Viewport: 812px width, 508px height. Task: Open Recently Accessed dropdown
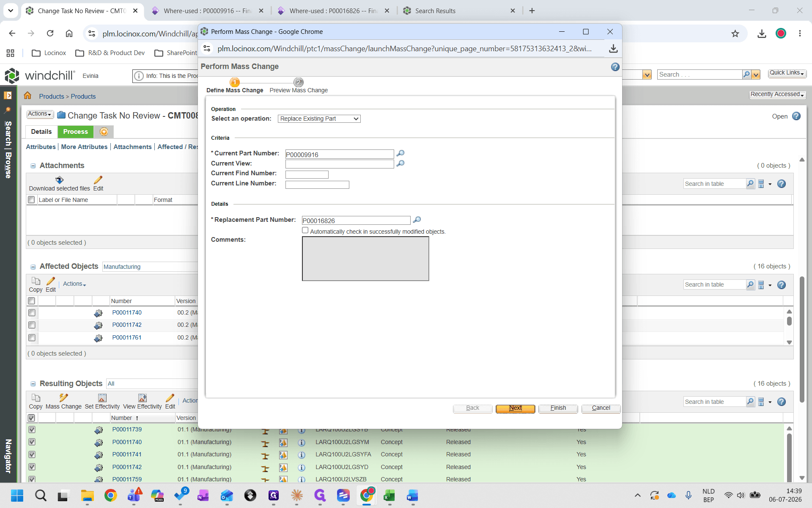777,94
